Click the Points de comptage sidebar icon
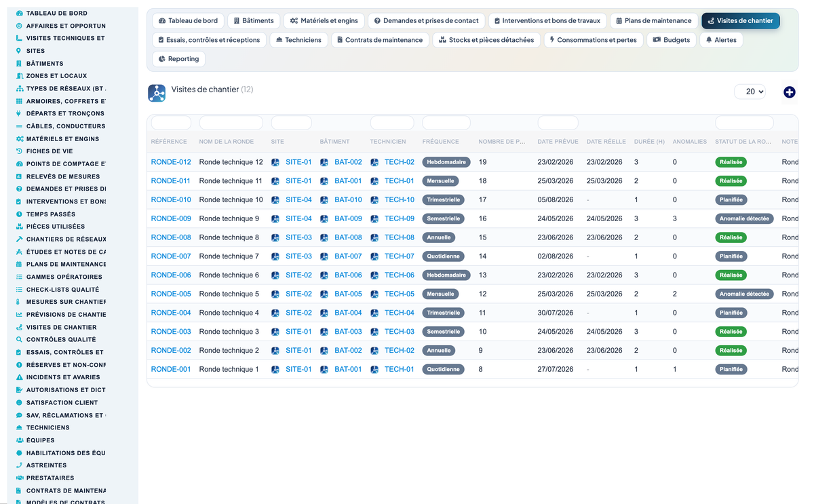The height and width of the screenshot is (504, 814). (19, 163)
